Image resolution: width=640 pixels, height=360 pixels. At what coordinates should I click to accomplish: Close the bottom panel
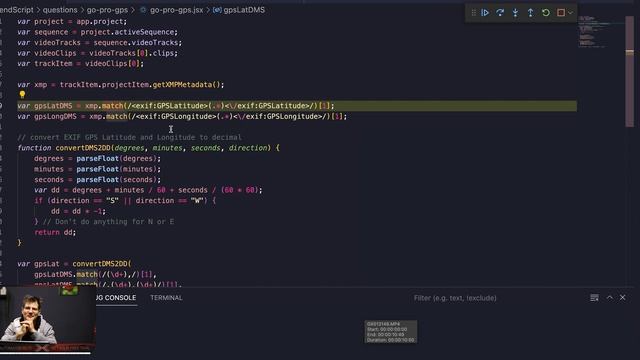point(622,298)
